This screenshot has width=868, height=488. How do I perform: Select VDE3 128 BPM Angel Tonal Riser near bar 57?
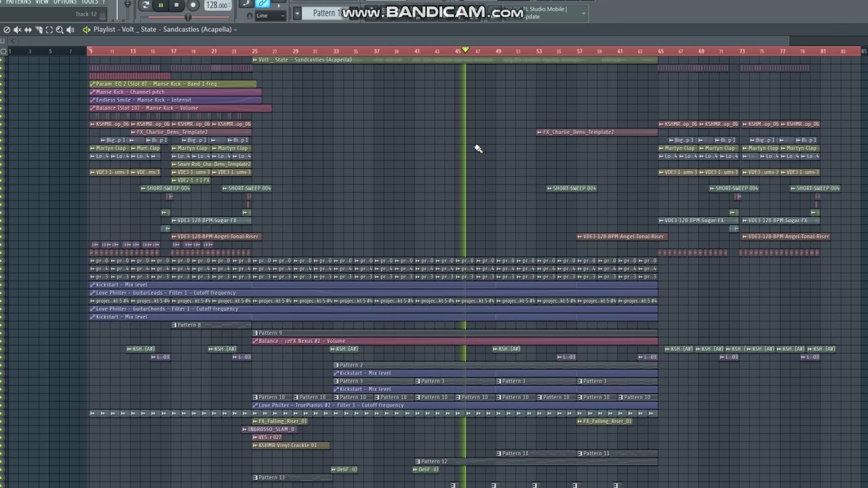click(622, 237)
